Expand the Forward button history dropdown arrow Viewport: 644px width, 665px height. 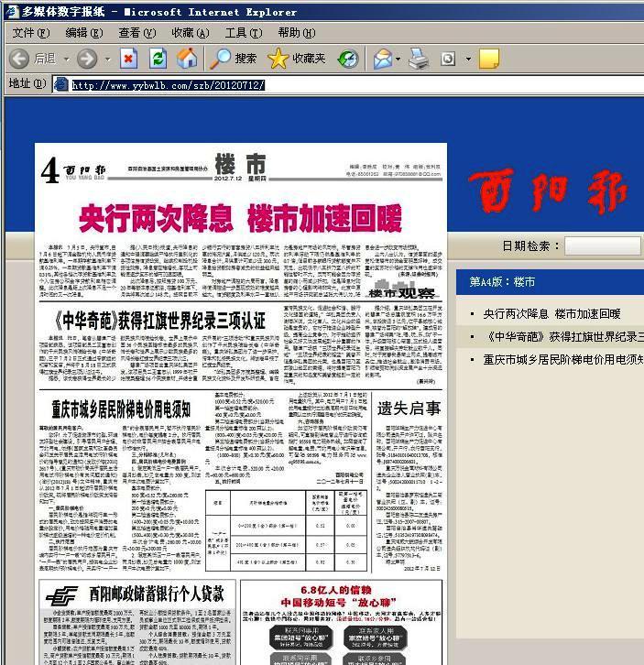tap(107, 59)
